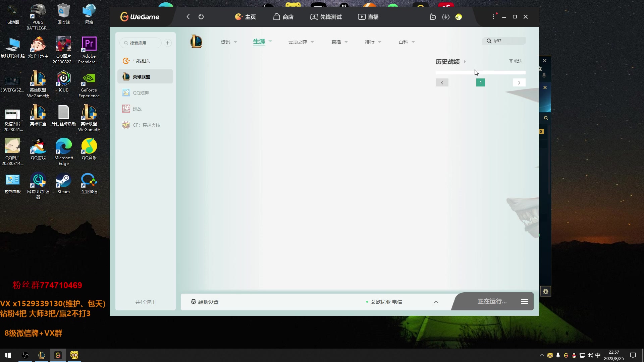Screen dimensions: 644x362
Task: Open League of Legends in the taskbar
Action: click(x=42, y=355)
